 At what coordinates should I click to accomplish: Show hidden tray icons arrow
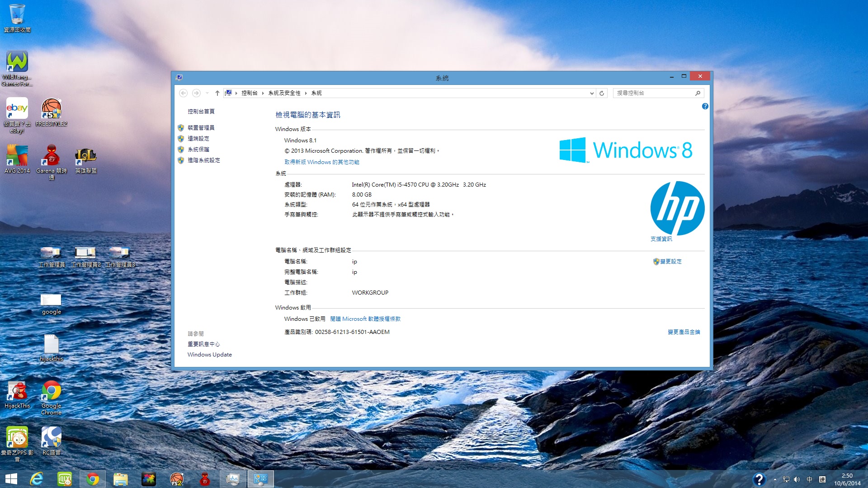[x=775, y=479]
